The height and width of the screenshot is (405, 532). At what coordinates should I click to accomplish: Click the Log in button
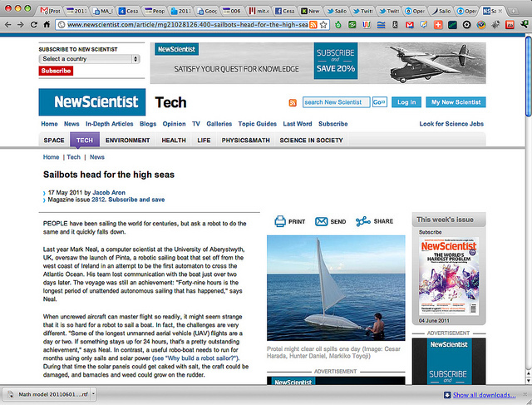tap(406, 102)
